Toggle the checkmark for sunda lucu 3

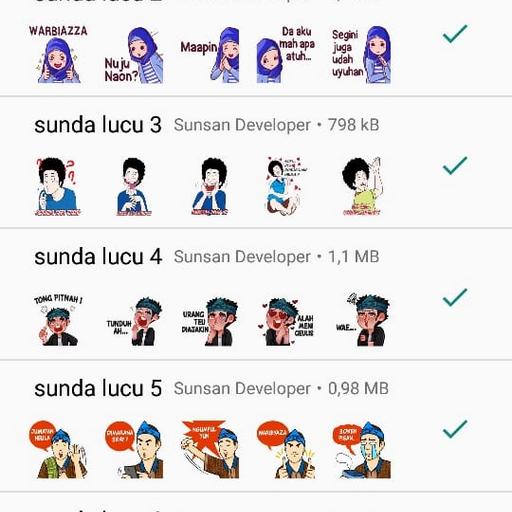coord(455,165)
